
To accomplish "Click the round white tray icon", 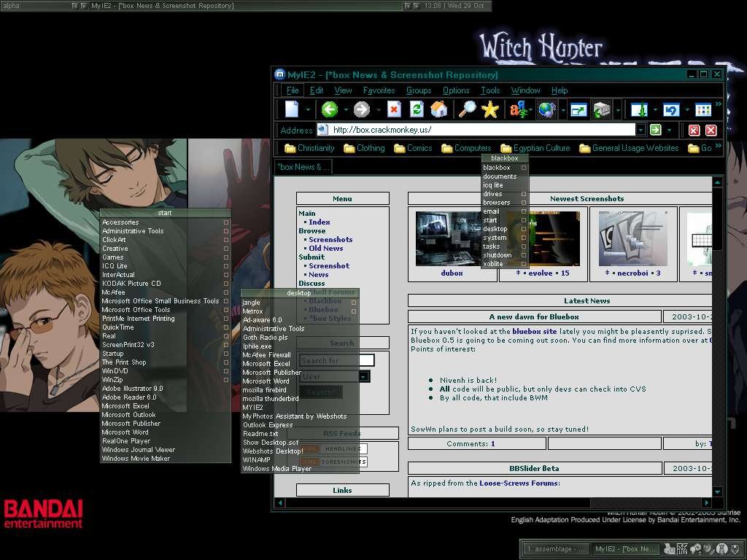I will [x=722, y=549].
